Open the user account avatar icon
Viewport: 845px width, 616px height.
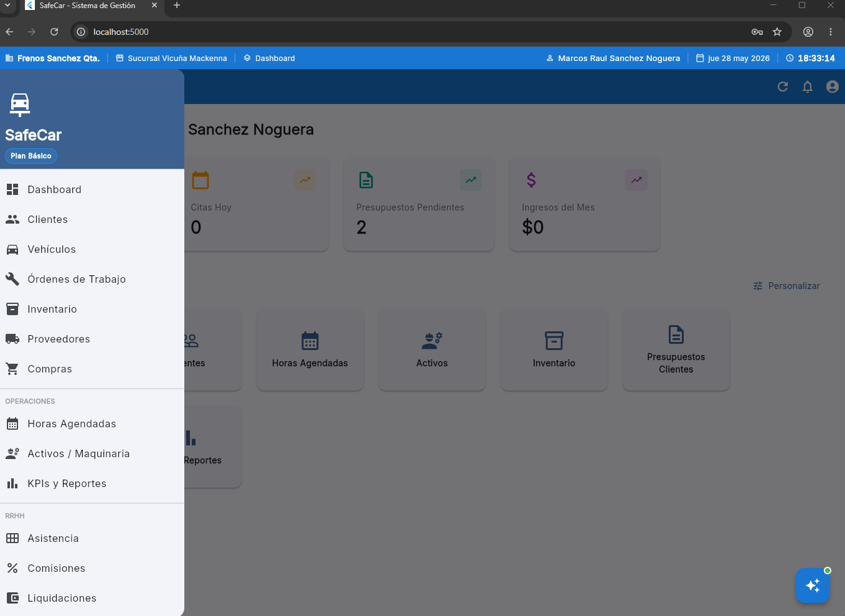pyautogui.click(x=833, y=87)
